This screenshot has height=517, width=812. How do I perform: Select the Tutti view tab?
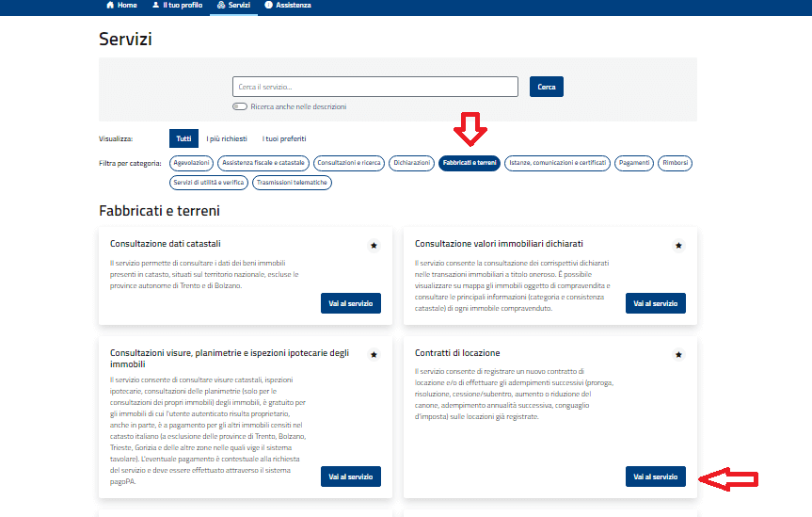point(183,138)
